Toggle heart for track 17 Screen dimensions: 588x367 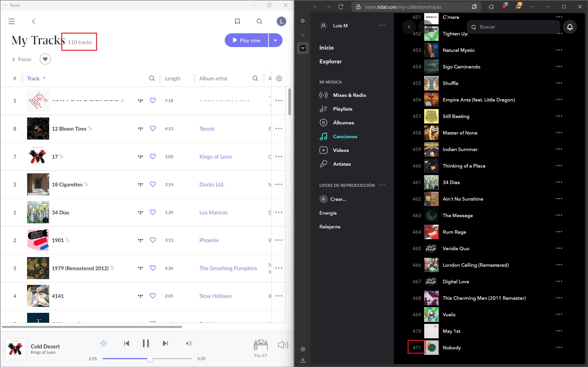point(153,157)
